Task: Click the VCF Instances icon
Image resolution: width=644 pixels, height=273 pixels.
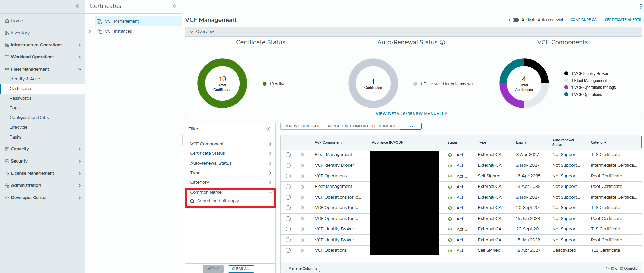Action: click(100, 31)
